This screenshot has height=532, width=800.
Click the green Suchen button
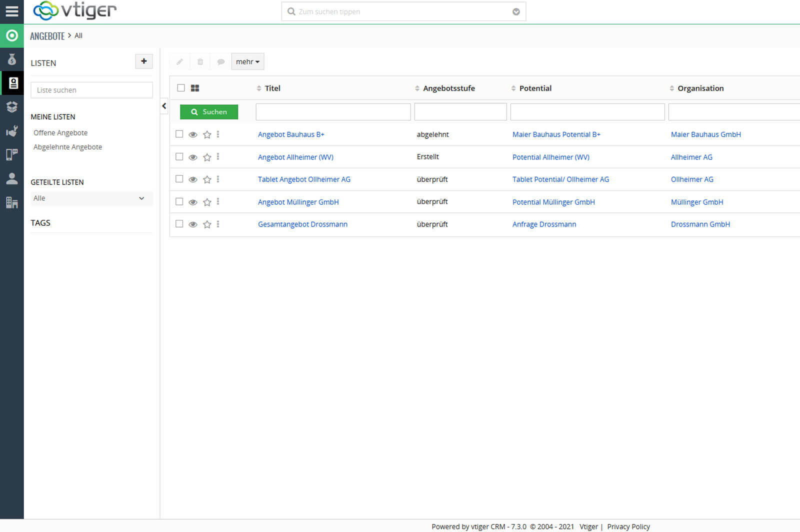[x=209, y=112]
